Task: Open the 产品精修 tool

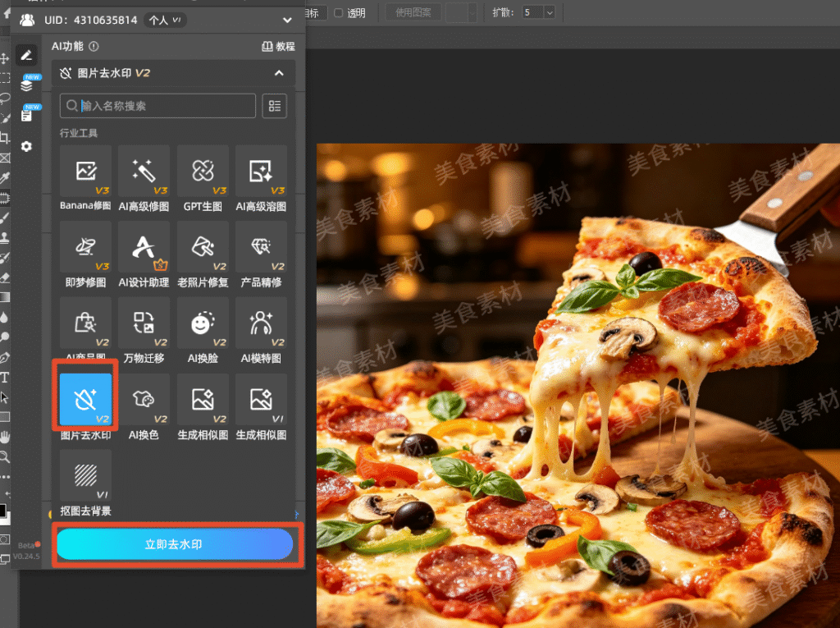Action: click(261, 247)
